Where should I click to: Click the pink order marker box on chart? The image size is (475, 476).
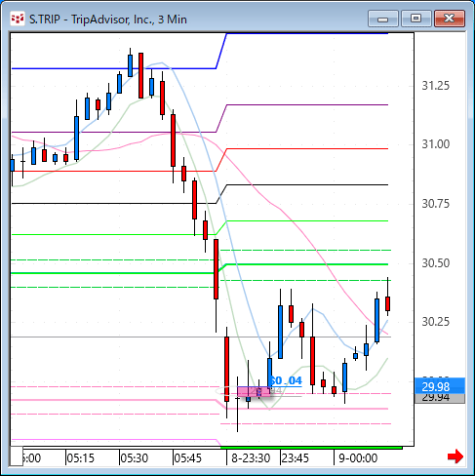[254, 391]
